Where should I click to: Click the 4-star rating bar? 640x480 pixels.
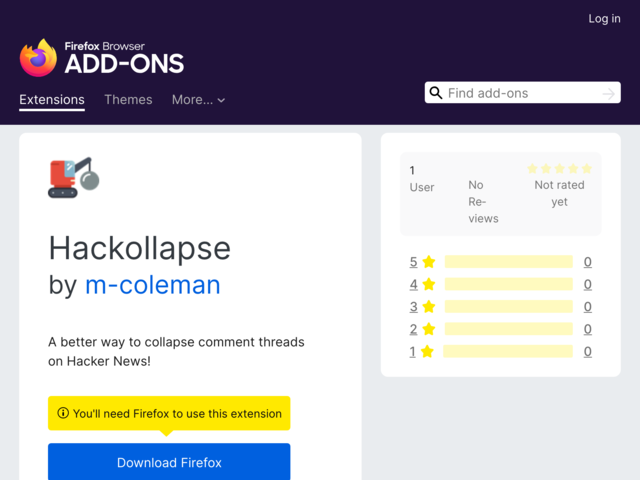[x=509, y=284]
